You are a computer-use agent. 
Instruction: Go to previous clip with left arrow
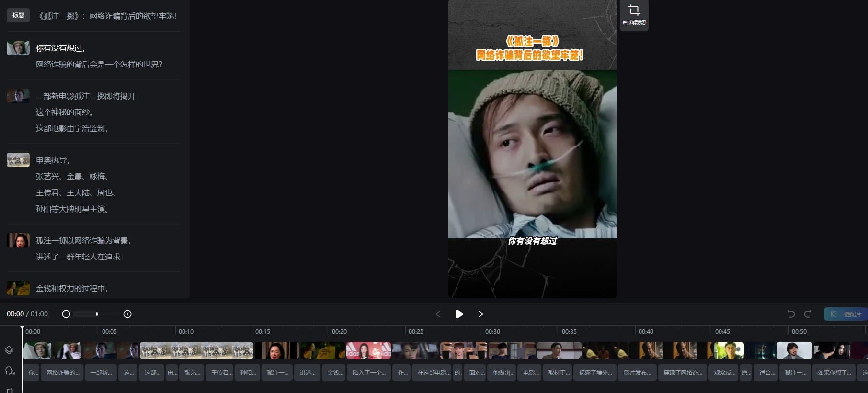pos(438,314)
